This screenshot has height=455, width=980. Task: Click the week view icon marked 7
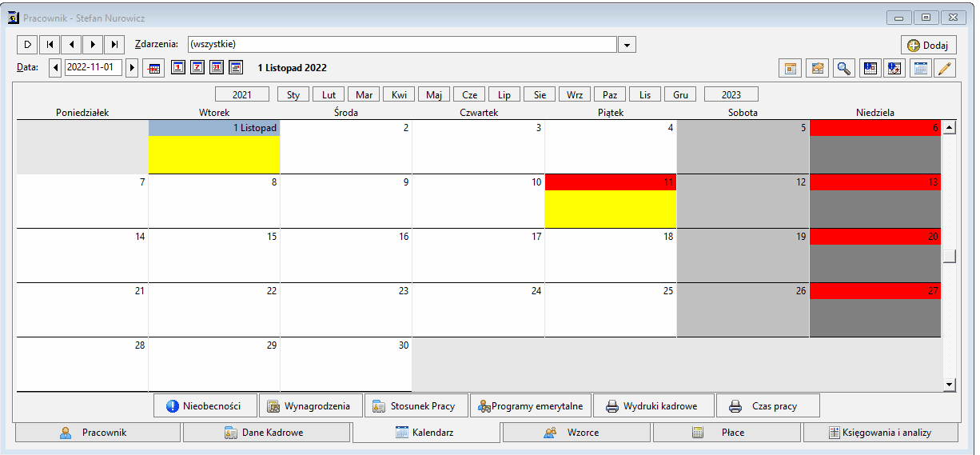coord(197,67)
